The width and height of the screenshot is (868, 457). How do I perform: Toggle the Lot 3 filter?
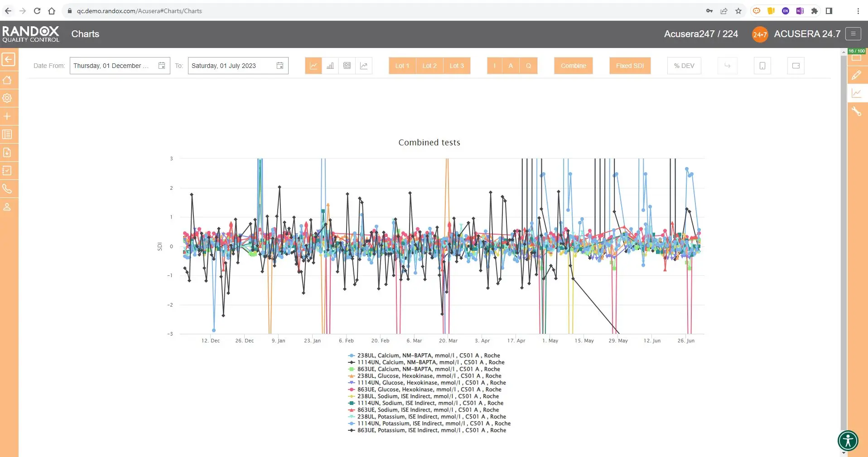457,66
